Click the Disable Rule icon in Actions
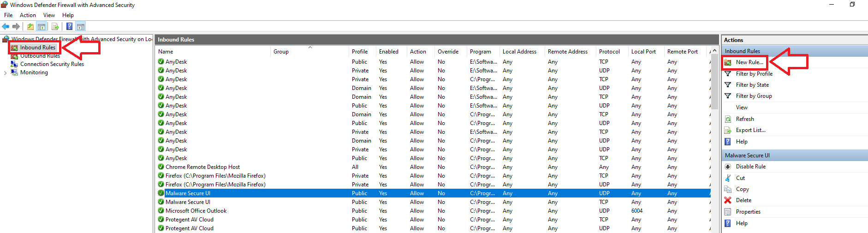This screenshot has width=868, height=233. coord(728,167)
